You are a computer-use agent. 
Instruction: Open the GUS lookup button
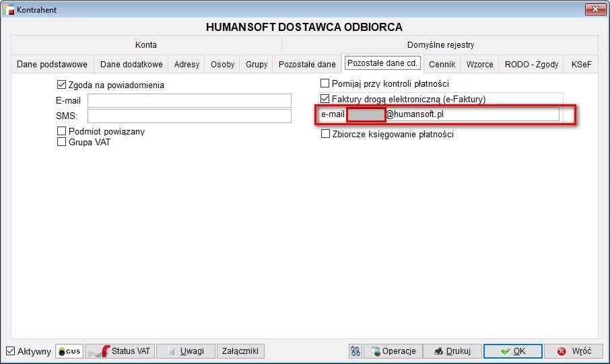tap(69, 351)
